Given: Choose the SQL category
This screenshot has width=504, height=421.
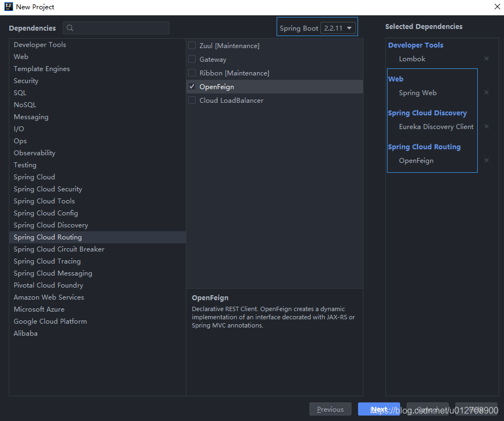Looking at the screenshot, I should (x=97, y=93).
